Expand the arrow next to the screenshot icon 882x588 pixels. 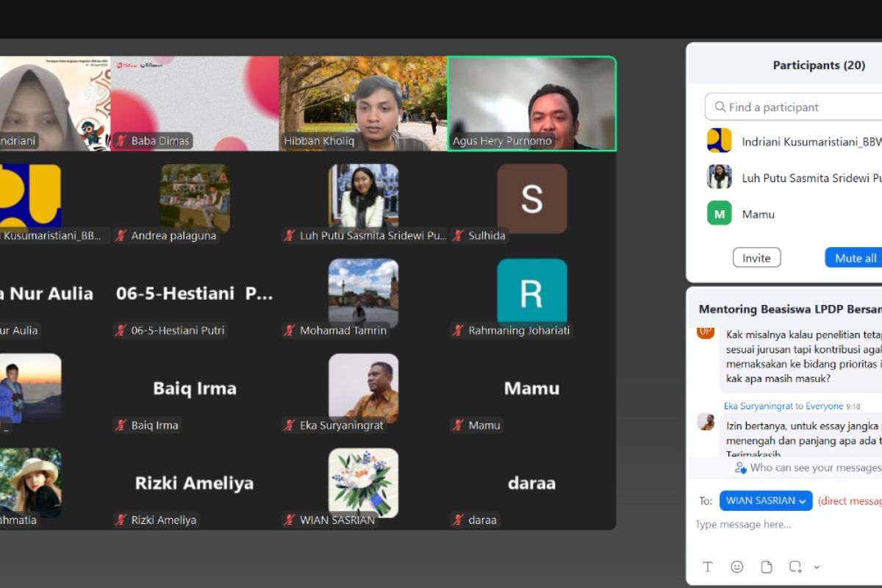tap(817, 567)
